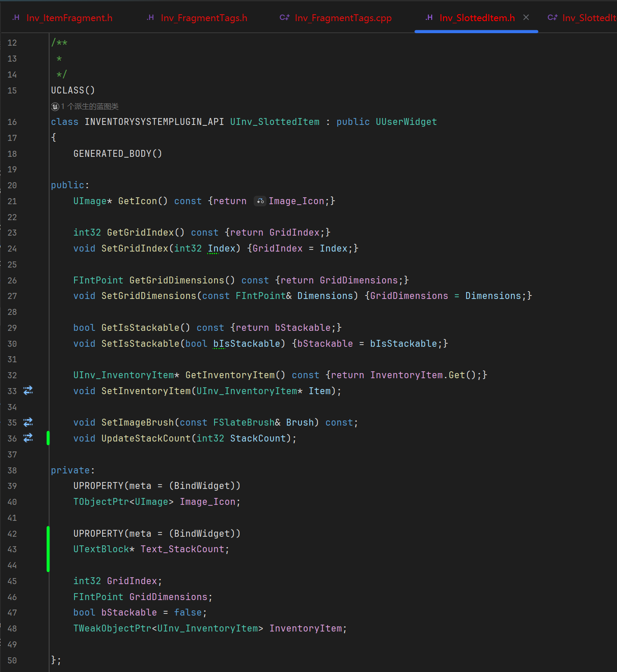The height and width of the screenshot is (672, 617).
Task: Click UUserWidget base class name
Action: (406, 122)
